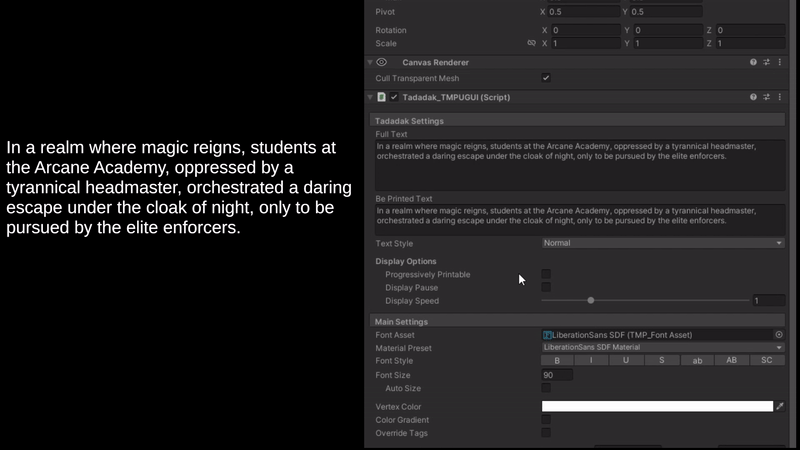Uncheck Cull Transparent Mesh

546,78
